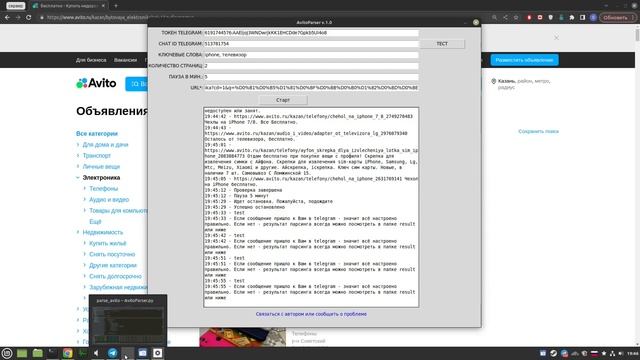The height and width of the screenshot is (360, 640).
Task: Open the 'Телефоны' subcategory
Action: (104, 189)
